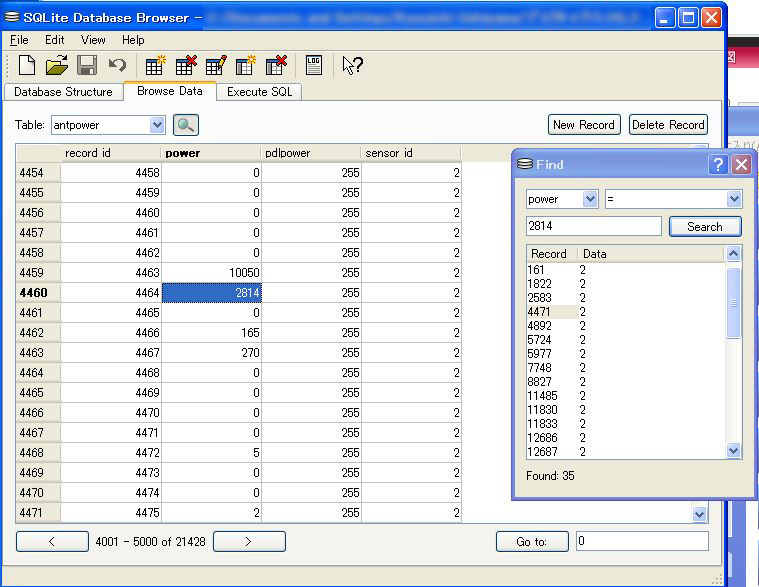
Task: Switch to the Database Structure tab
Action: point(63,92)
